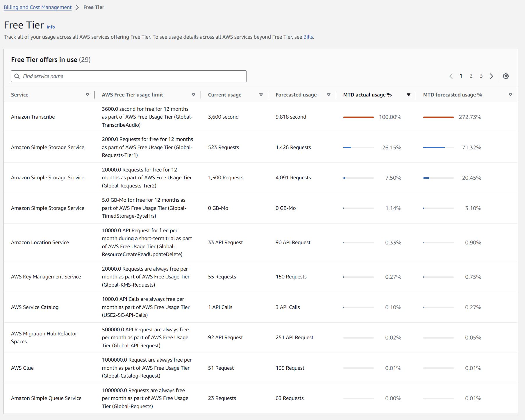Switch to page 2 of offers
The image size is (525, 420).
tap(471, 76)
